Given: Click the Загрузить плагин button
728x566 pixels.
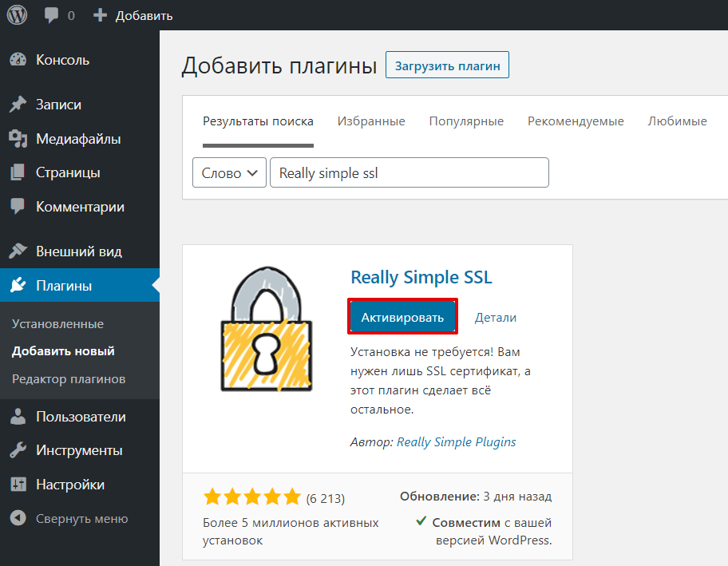Looking at the screenshot, I should click(x=447, y=65).
